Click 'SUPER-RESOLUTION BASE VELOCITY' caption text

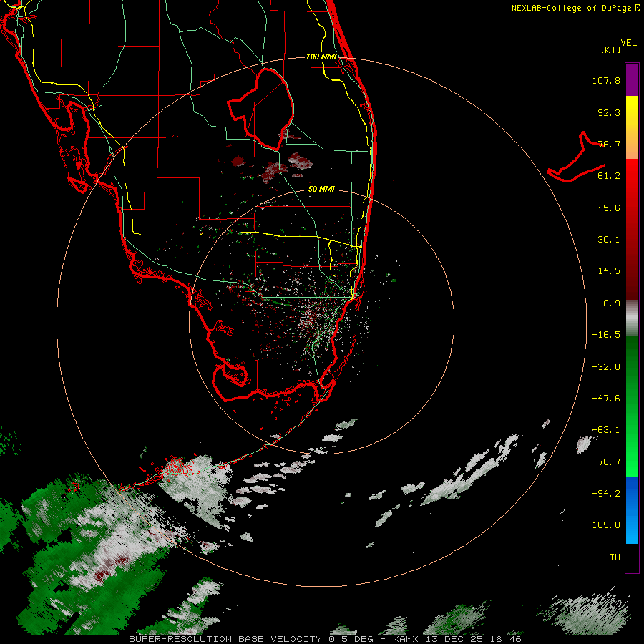pyautogui.click(x=225, y=639)
